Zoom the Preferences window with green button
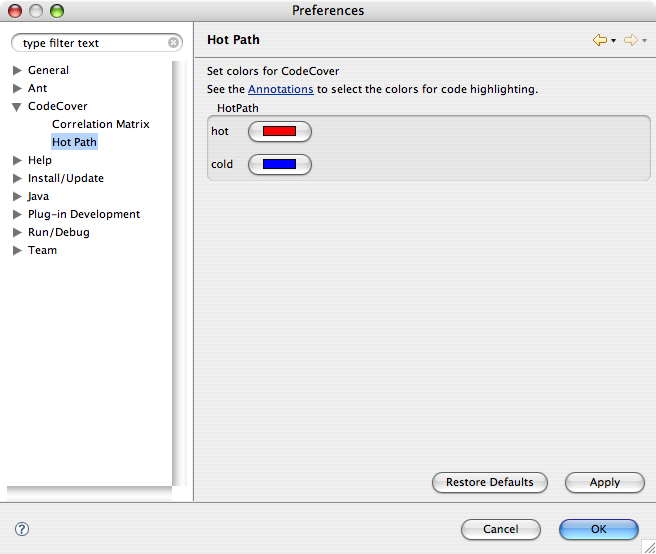Screen dimensions: 656x554 57,10
